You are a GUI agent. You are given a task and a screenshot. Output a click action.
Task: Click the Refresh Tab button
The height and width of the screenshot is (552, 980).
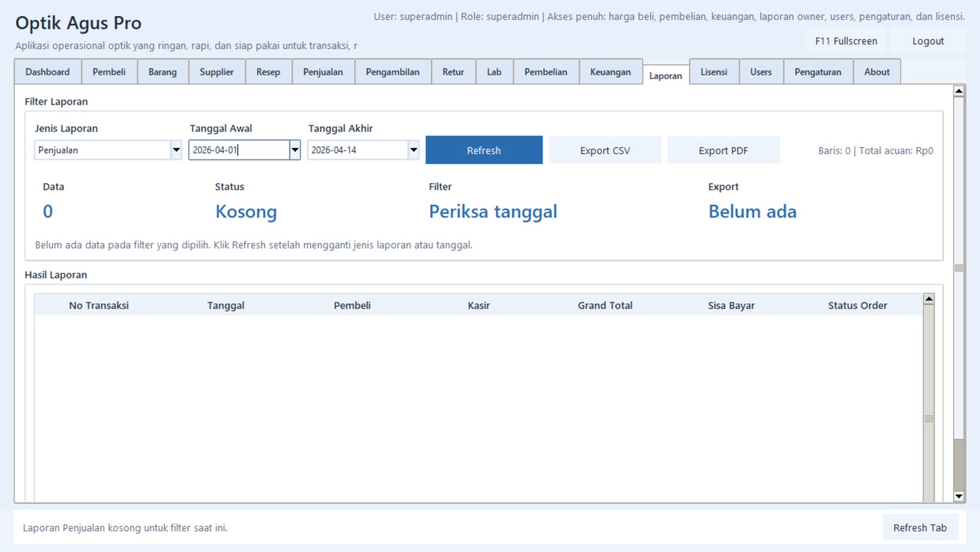[920, 527]
